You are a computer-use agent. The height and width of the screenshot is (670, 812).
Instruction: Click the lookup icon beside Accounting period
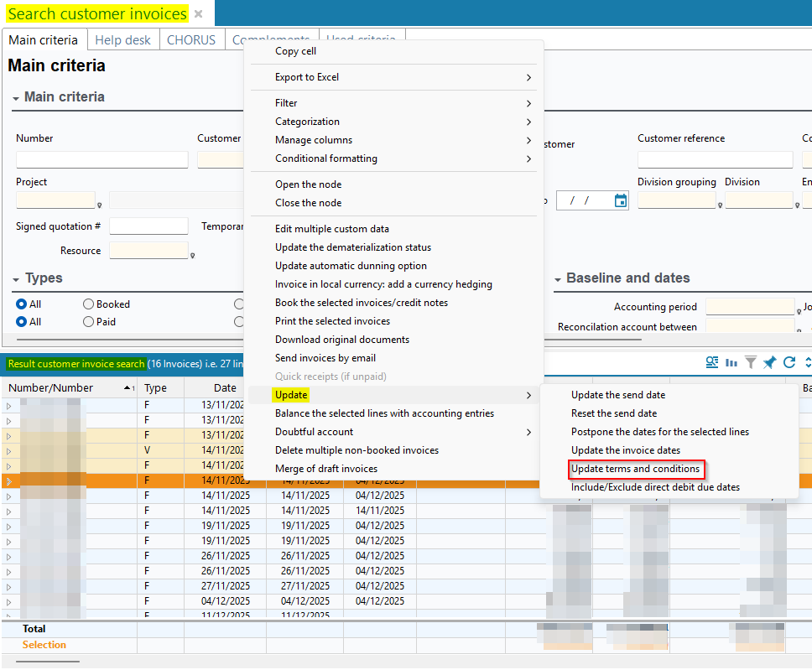(x=798, y=311)
